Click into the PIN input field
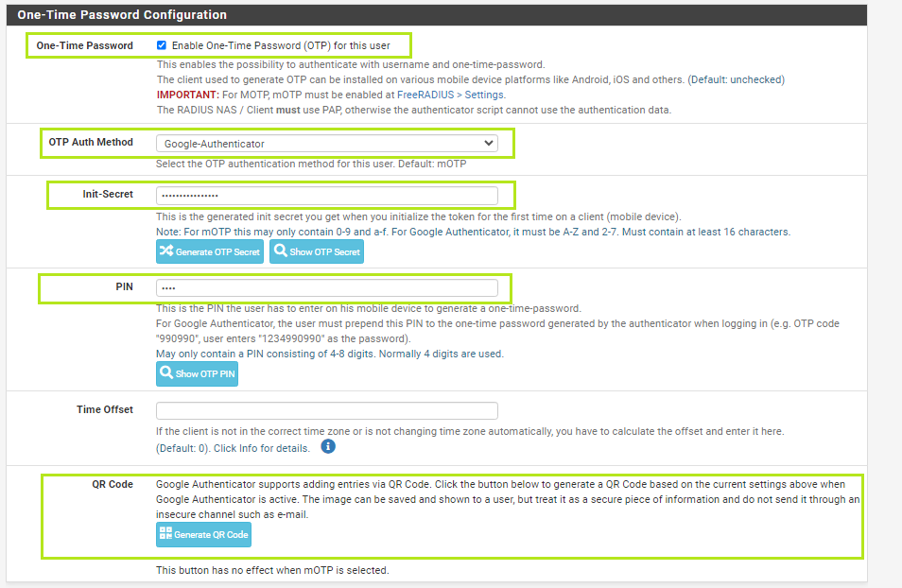This screenshot has width=902, height=588. pyautogui.click(x=326, y=287)
